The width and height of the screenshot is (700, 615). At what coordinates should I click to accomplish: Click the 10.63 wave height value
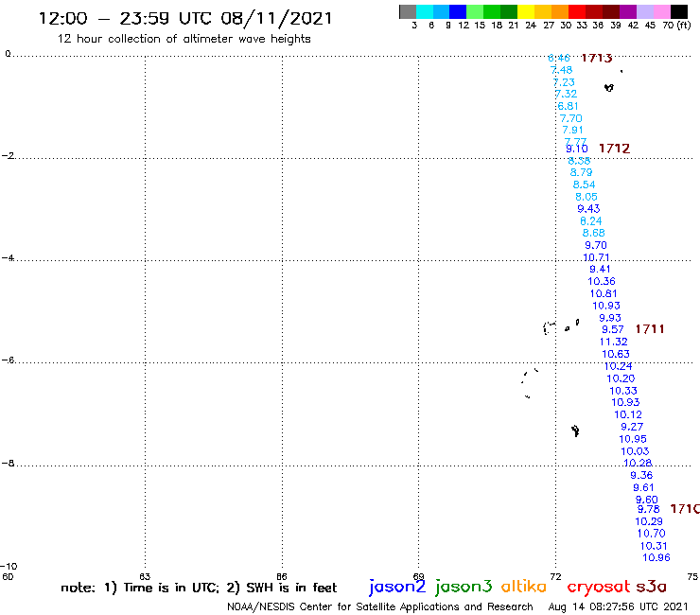[616, 354]
